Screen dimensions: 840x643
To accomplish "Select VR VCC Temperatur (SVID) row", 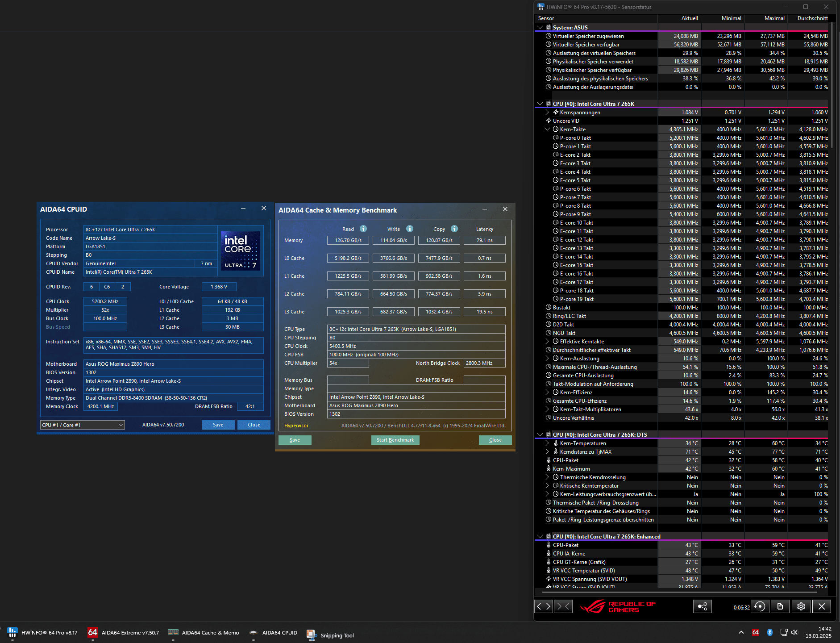I will [682, 571].
